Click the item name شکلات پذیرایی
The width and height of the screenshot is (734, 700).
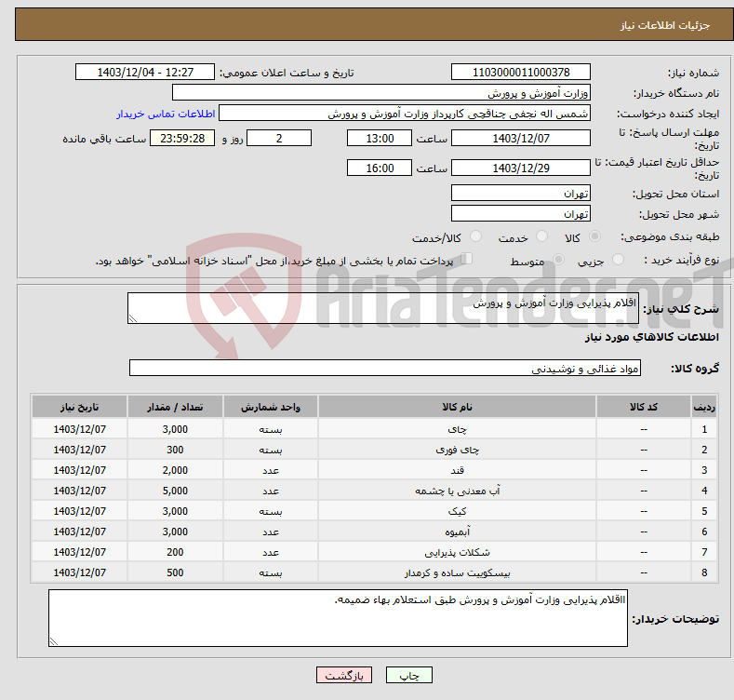coord(457,552)
